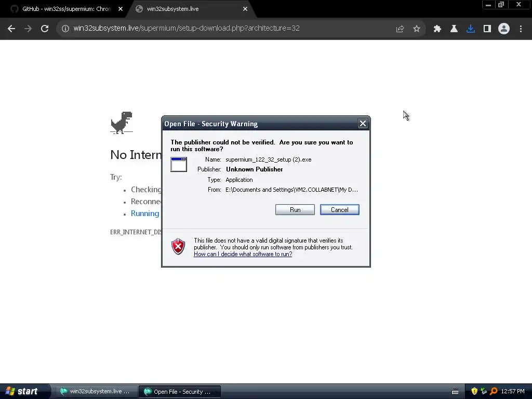Click the security shield tray icon
Image resolution: width=532 pixels, height=399 pixels.
click(474, 391)
